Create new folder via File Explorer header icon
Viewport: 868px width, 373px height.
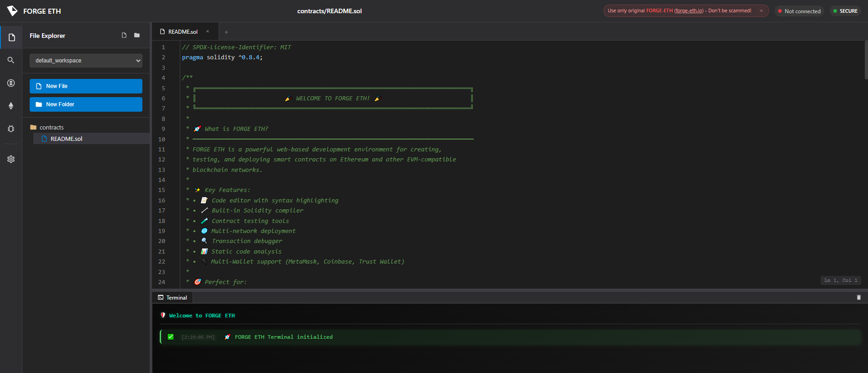[x=137, y=35]
